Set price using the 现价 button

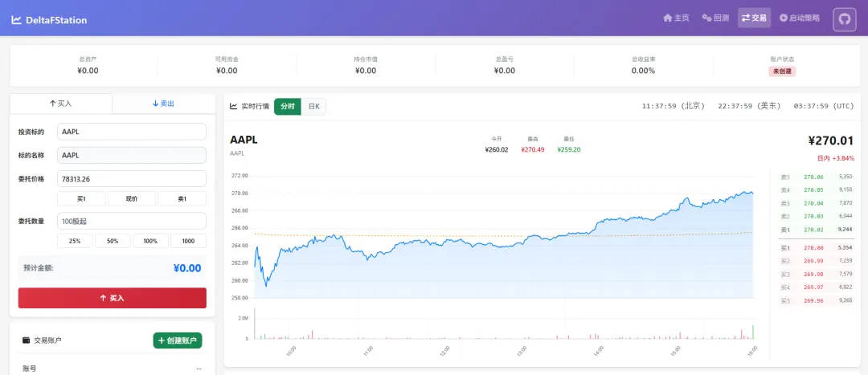132,198
